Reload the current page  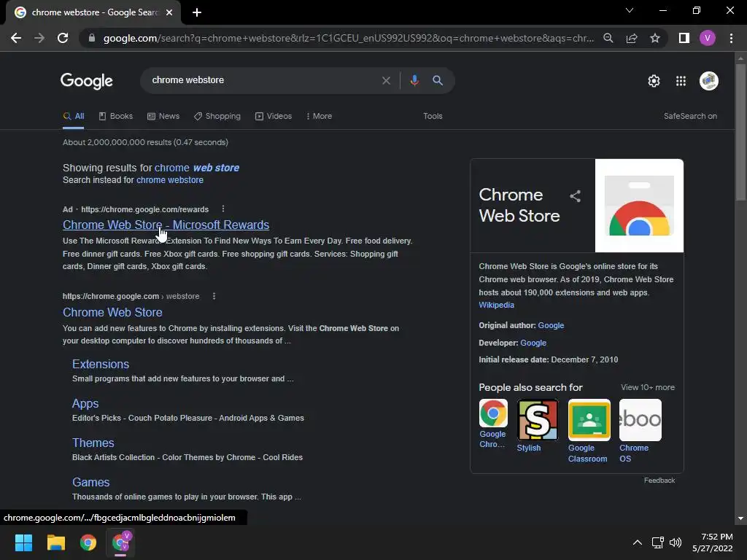pyautogui.click(x=63, y=38)
